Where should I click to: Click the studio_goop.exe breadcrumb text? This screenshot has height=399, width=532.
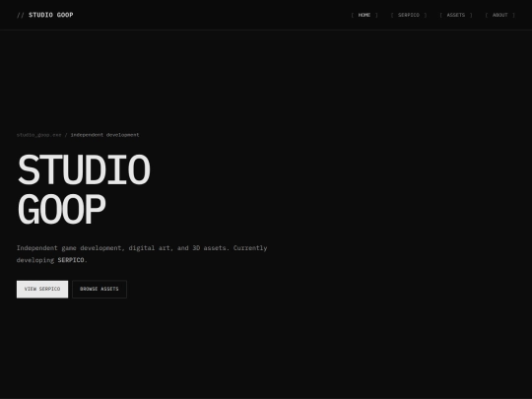point(39,135)
